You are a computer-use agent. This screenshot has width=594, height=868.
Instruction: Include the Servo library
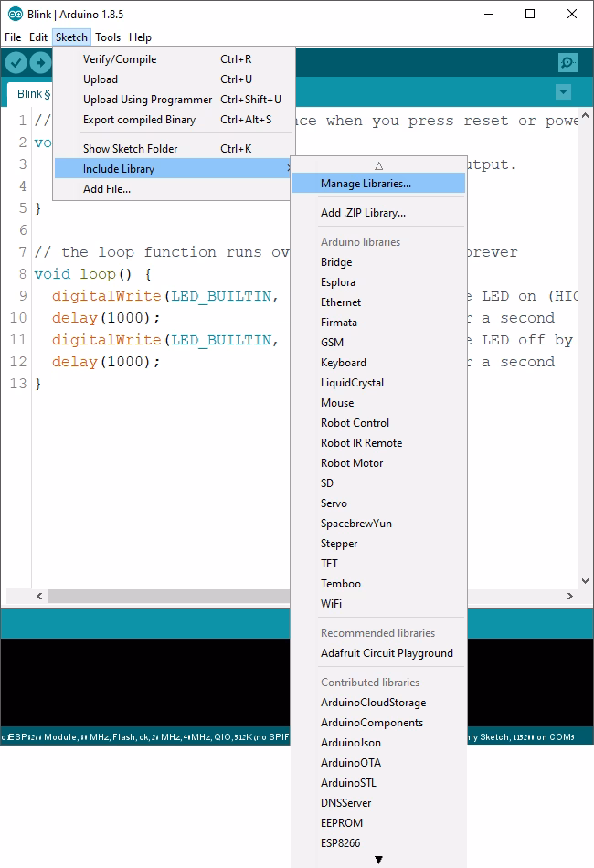[x=378, y=503]
